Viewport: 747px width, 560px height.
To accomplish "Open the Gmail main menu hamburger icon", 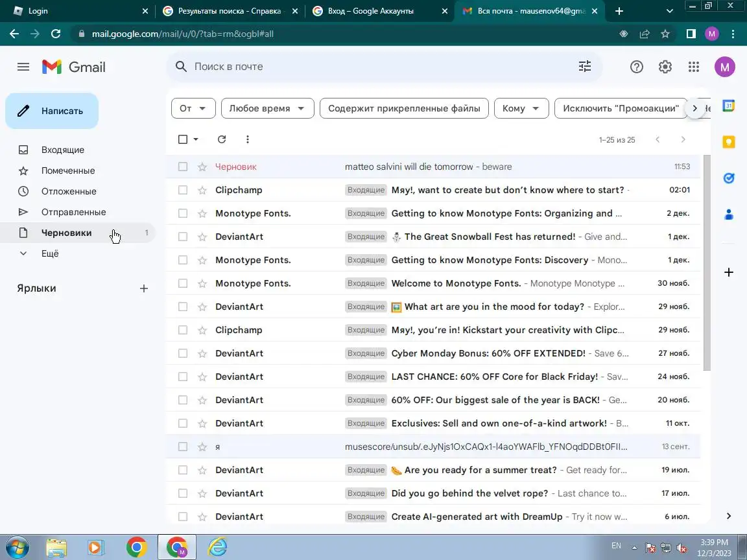I will tap(23, 67).
